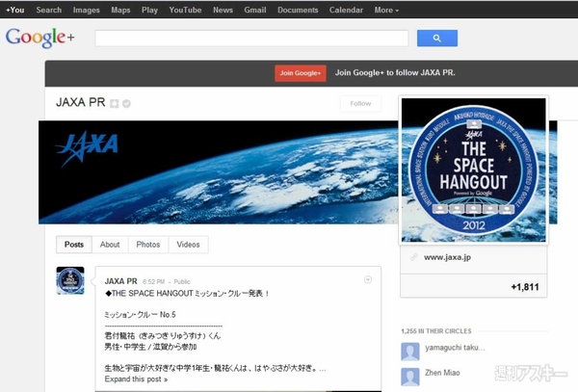This screenshot has width=578, height=392.
Task: Open The Space Hangout profile picture
Action: [474, 170]
